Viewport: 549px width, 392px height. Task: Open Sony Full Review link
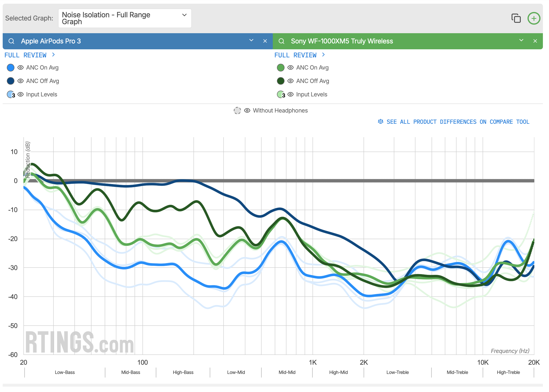(295, 55)
